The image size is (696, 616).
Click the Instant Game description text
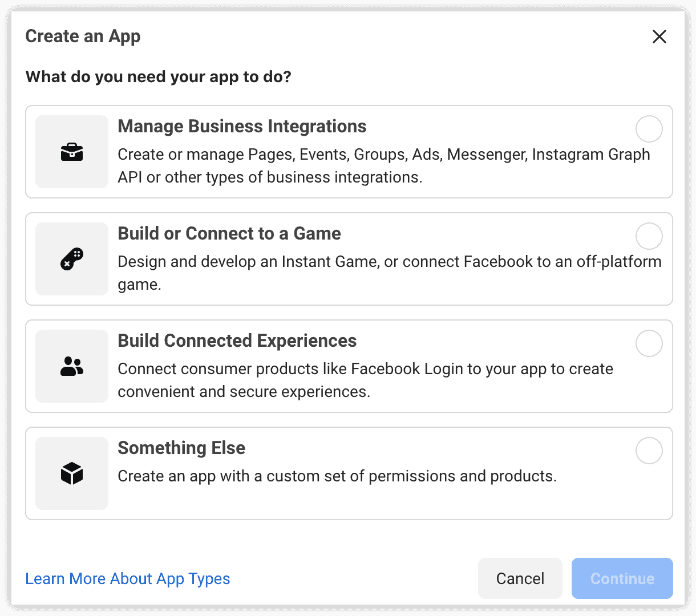[390, 273]
